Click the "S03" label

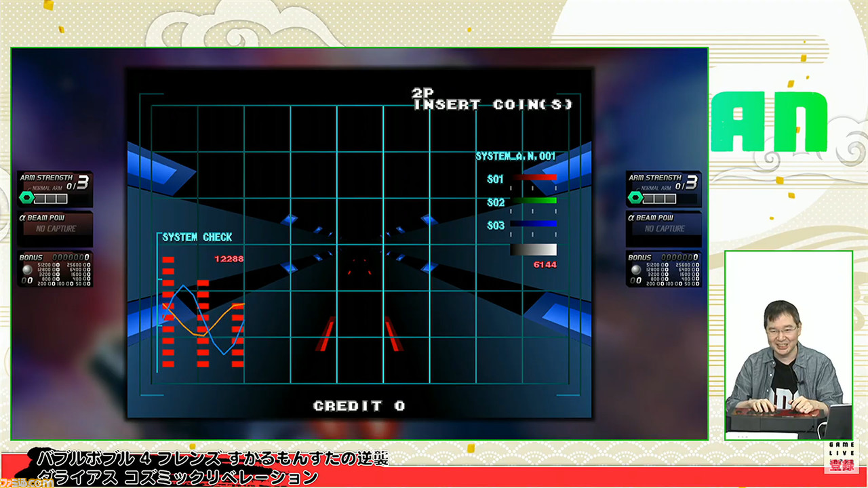click(496, 226)
